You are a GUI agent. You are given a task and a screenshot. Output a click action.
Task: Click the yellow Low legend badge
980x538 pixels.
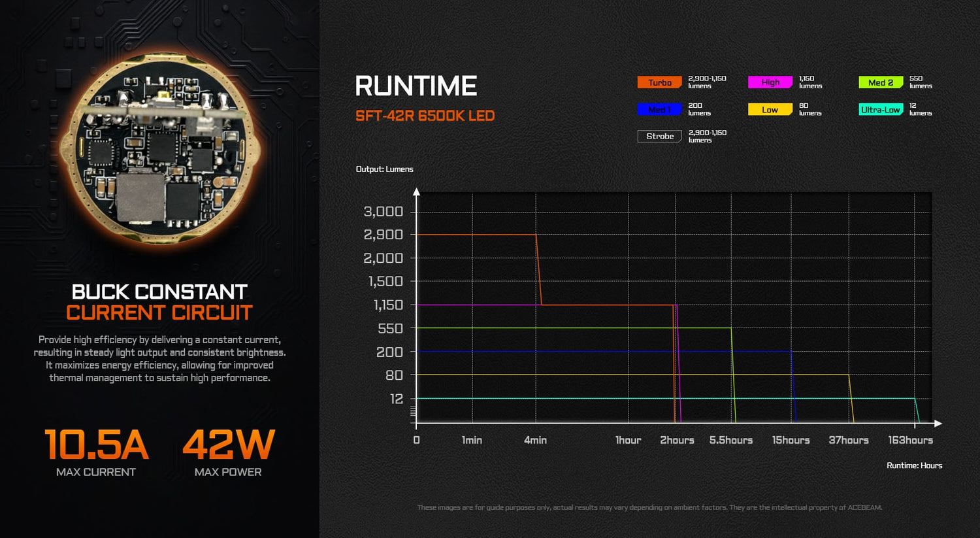[x=770, y=110]
